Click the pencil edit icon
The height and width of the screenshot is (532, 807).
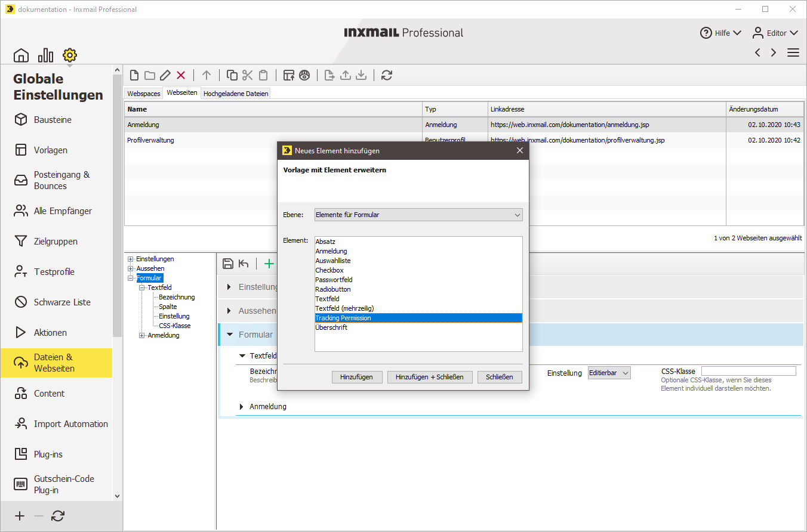point(165,75)
